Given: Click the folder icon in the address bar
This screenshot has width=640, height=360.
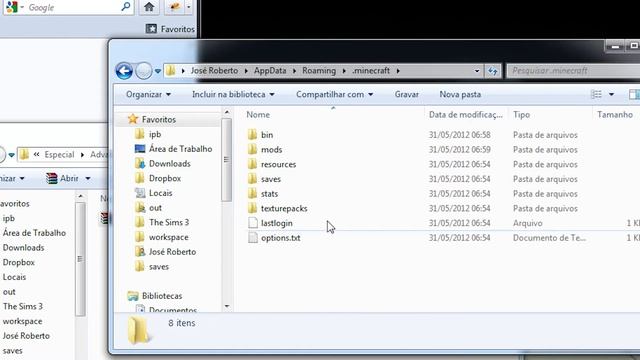Looking at the screenshot, I should tap(171, 71).
